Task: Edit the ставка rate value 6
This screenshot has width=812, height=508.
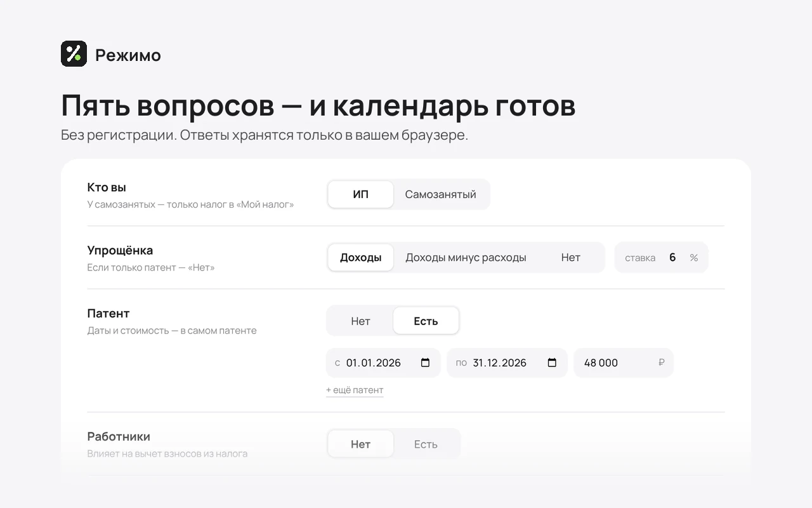Action: (x=672, y=257)
